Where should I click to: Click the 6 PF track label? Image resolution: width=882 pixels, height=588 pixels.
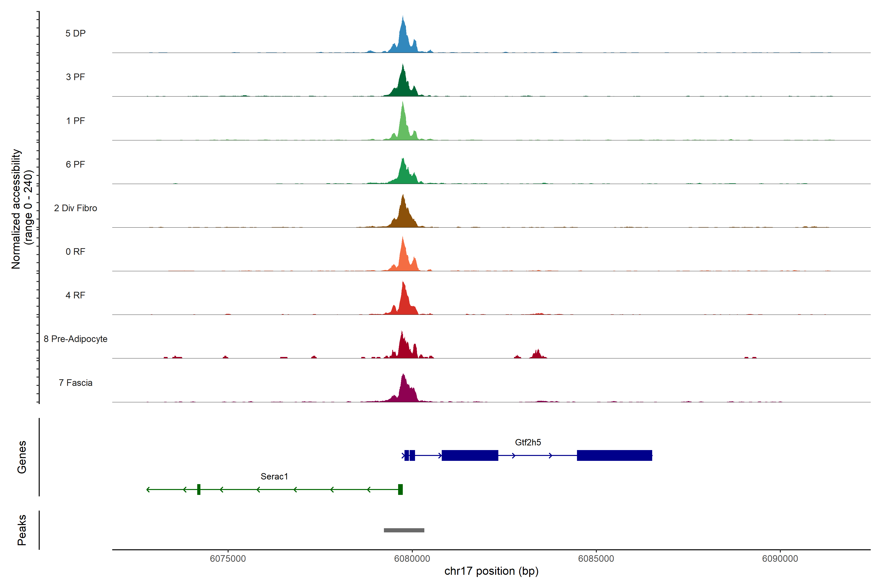(75, 164)
